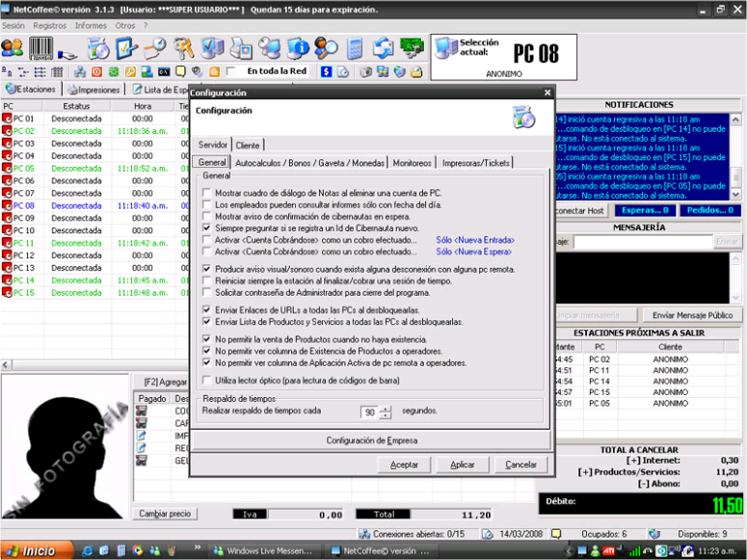The width and height of the screenshot is (747, 560).
Task: Open the calendar with clock icon
Action: [155, 48]
